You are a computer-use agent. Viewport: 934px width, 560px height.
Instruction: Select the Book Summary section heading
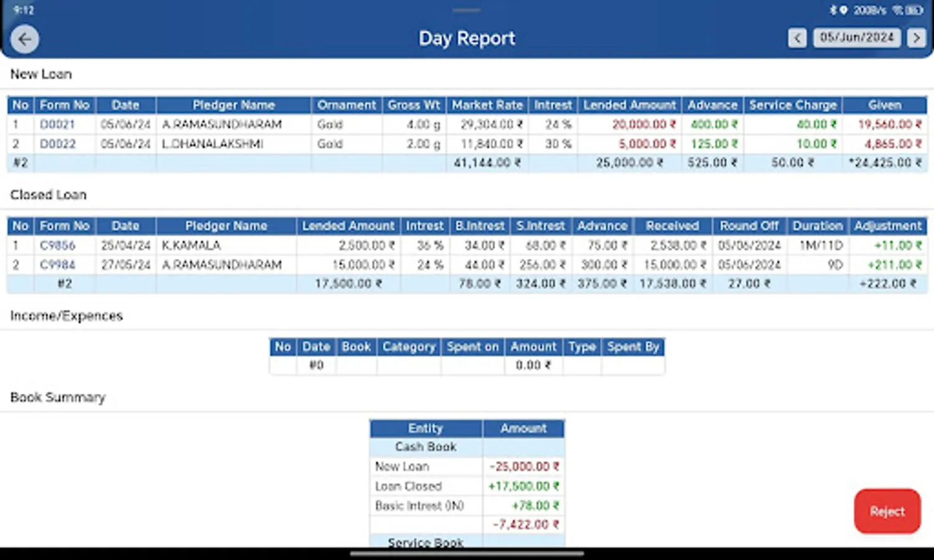click(x=57, y=397)
